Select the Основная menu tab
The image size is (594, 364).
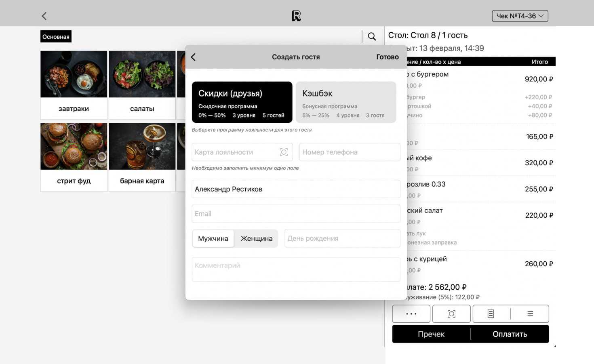56,36
